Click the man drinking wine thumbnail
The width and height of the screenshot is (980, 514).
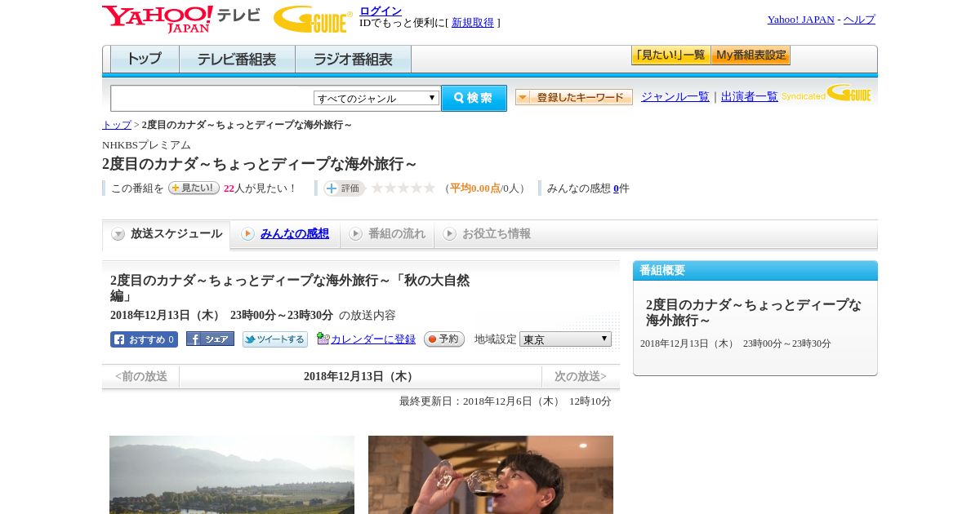(491, 475)
